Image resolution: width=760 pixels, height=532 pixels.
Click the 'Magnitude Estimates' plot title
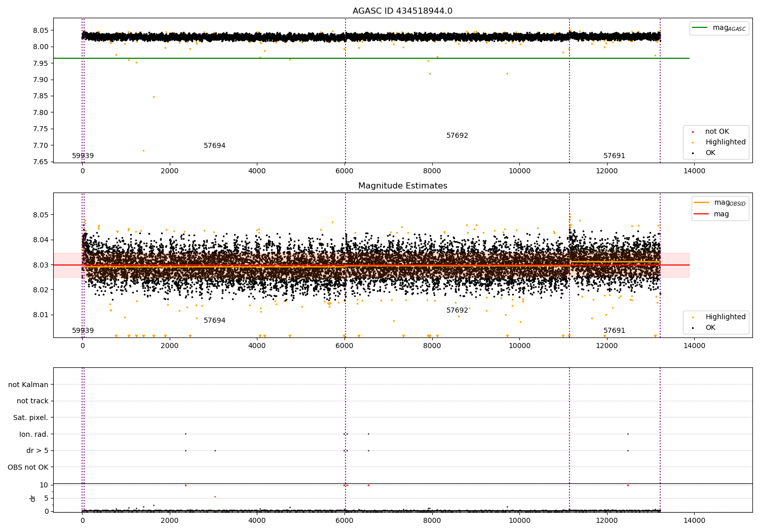pos(402,186)
